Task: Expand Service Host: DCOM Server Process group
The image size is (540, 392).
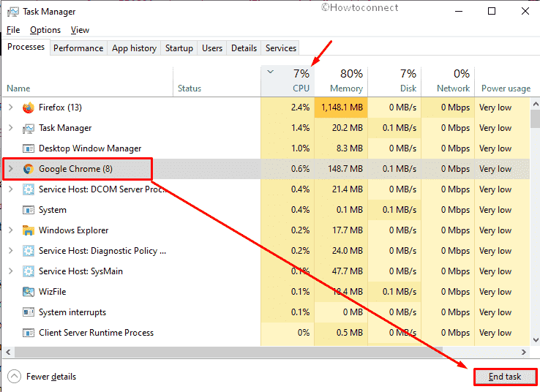Action: tap(11, 189)
